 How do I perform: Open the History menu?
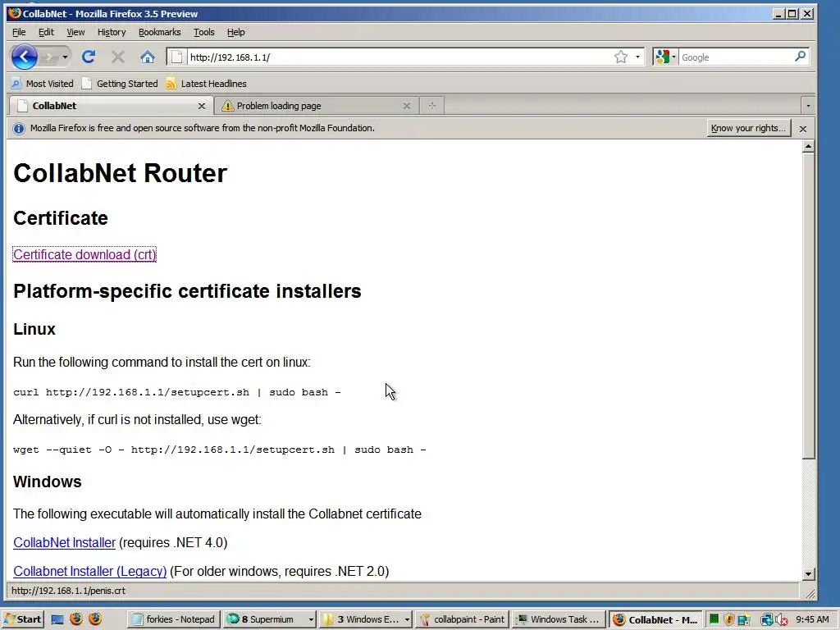click(x=112, y=32)
